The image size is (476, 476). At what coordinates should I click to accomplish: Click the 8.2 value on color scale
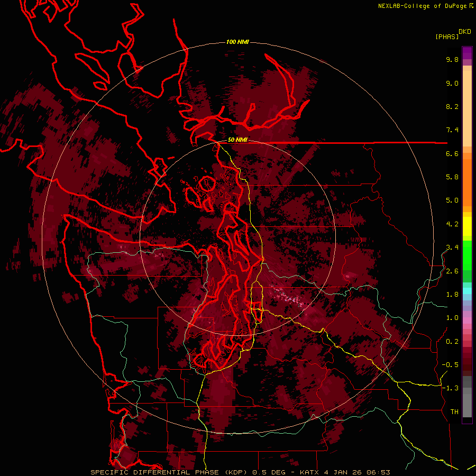click(452, 107)
